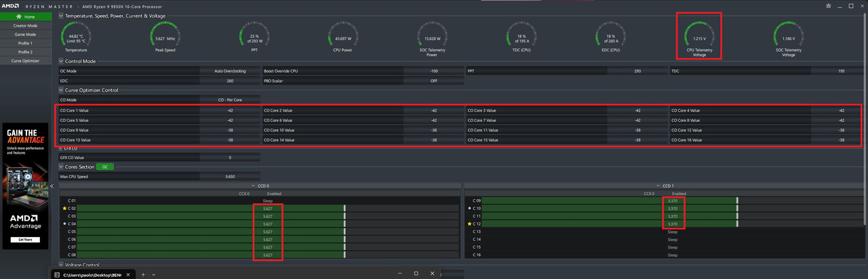Click the PPT value 293
This screenshot has height=279, width=868.
637,70
